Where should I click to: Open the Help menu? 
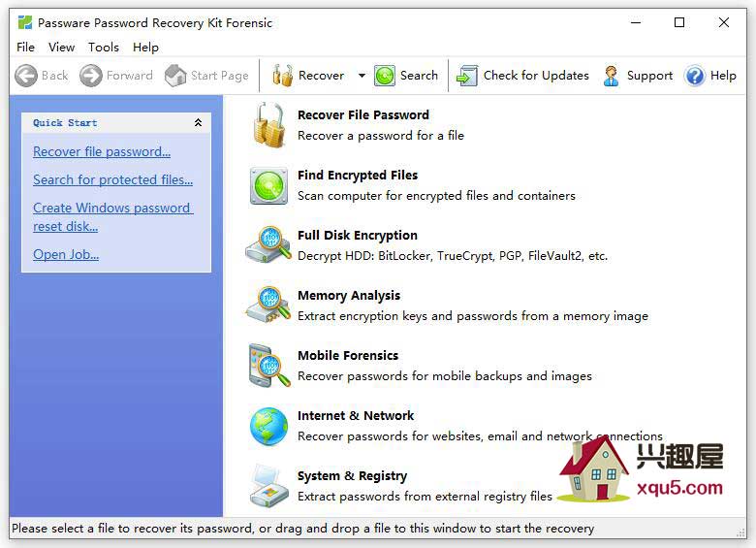click(x=145, y=48)
